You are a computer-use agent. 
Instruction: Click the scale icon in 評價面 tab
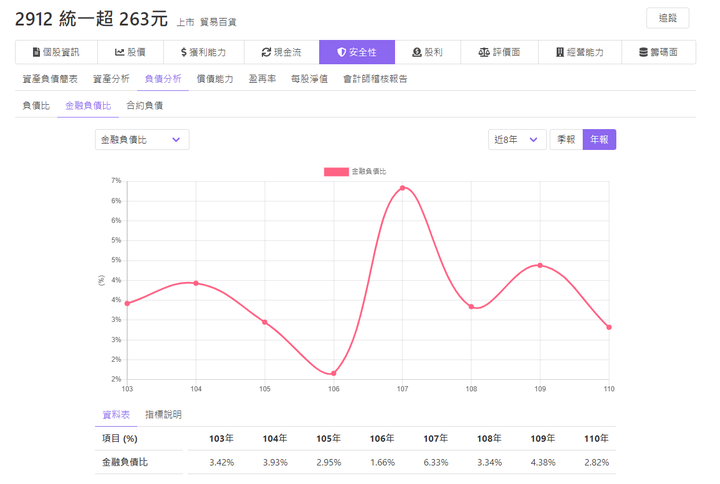484,52
